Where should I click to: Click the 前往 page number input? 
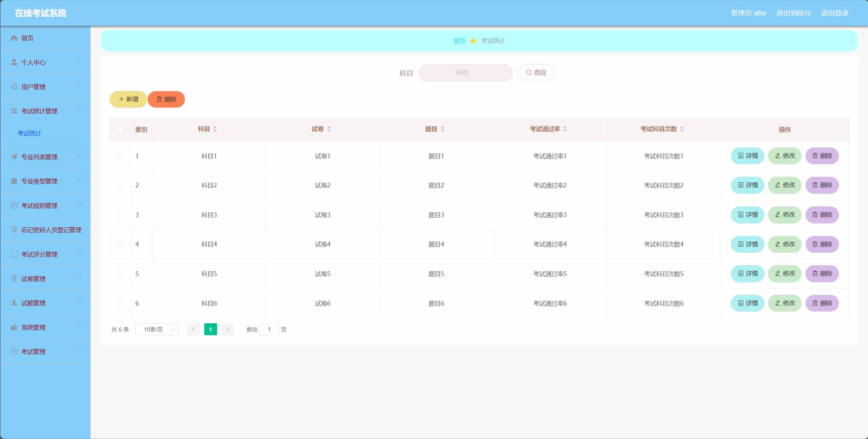[269, 329]
